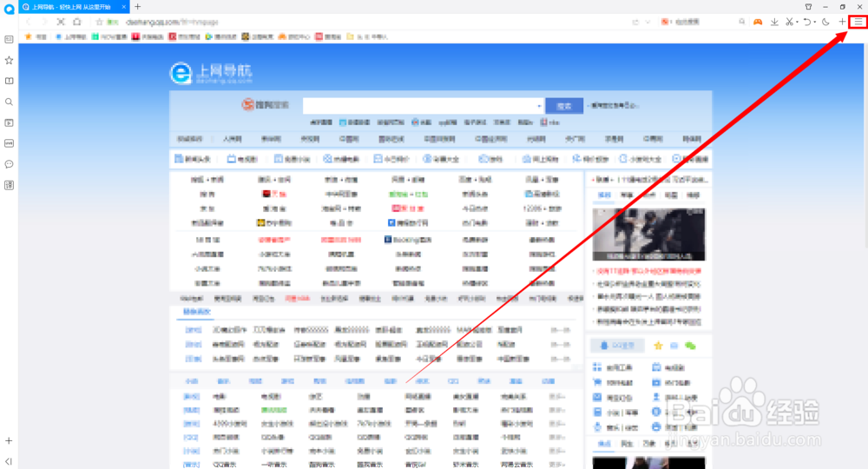The height and width of the screenshot is (469, 868).
Task: Click the address bar URL field
Action: pos(365,22)
